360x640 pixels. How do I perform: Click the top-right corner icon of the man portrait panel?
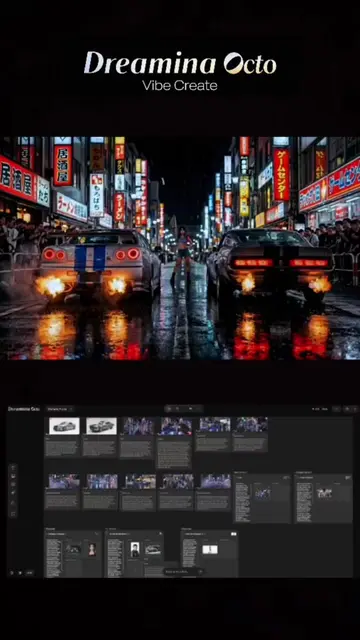pyautogui.click(x=160, y=533)
